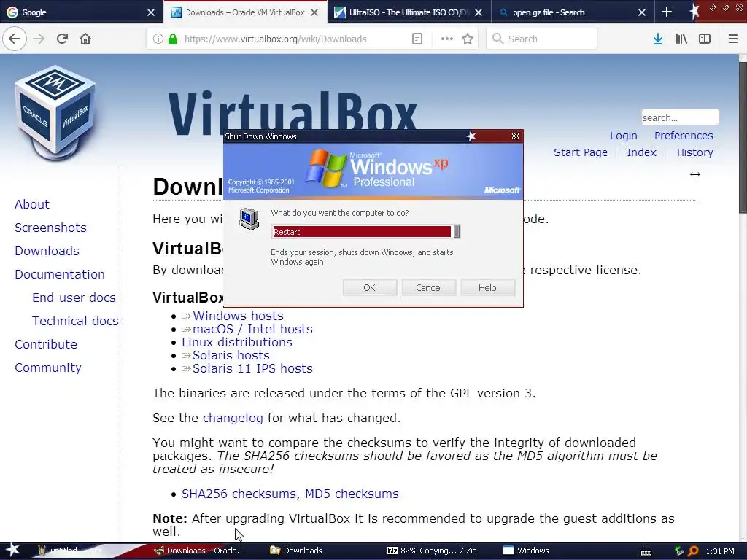Click the Login link
The image size is (747, 560).
(623, 136)
